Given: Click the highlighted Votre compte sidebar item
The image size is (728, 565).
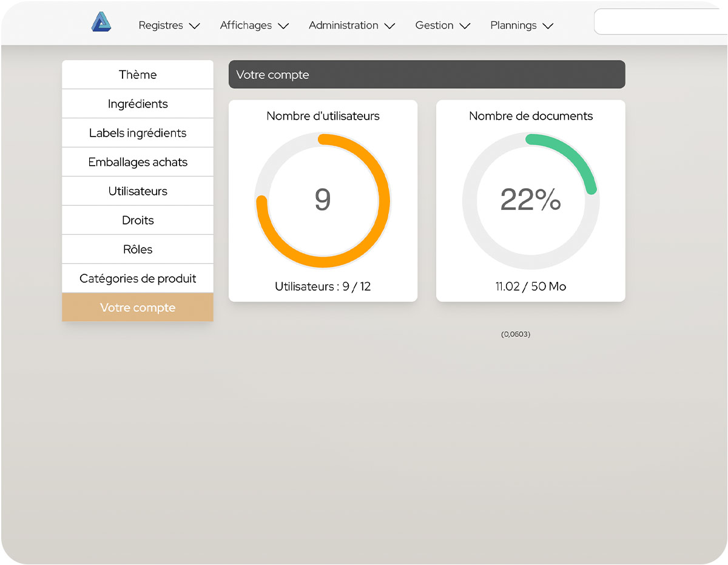Looking at the screenshot, I should coord(138,308).
